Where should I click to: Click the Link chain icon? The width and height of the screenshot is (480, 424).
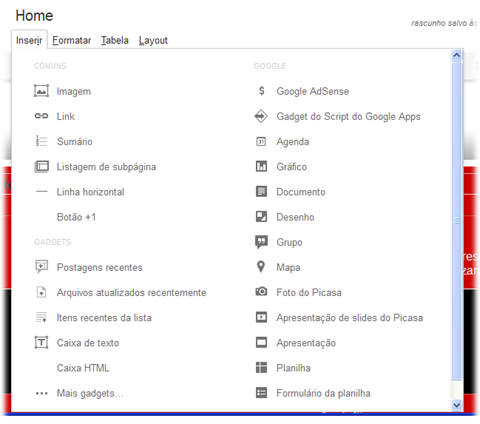click(x=41, y=116)
